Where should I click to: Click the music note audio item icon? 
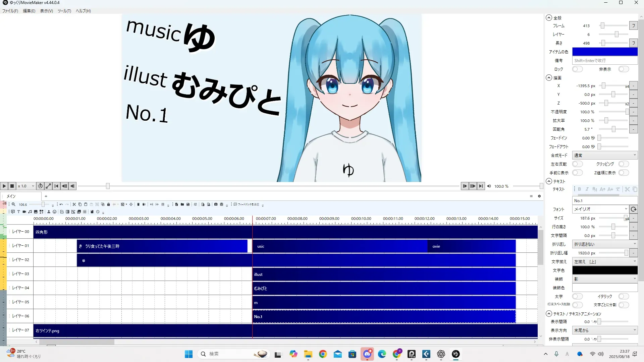(30, 212)
